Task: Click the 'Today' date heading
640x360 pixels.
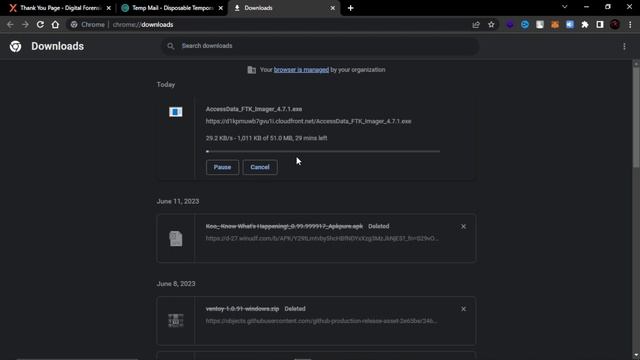Action: coord(166,84)
